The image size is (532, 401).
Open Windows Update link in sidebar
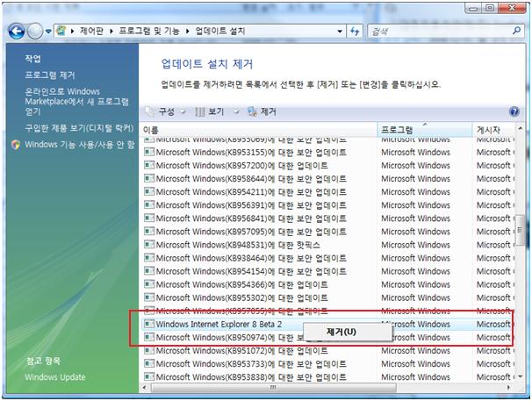click(55, 377)
